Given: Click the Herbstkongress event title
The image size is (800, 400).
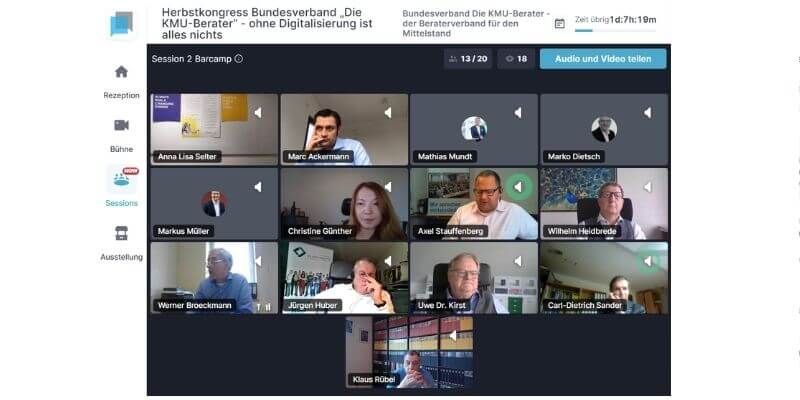Looking at the screenshot, I should point(267,23).
